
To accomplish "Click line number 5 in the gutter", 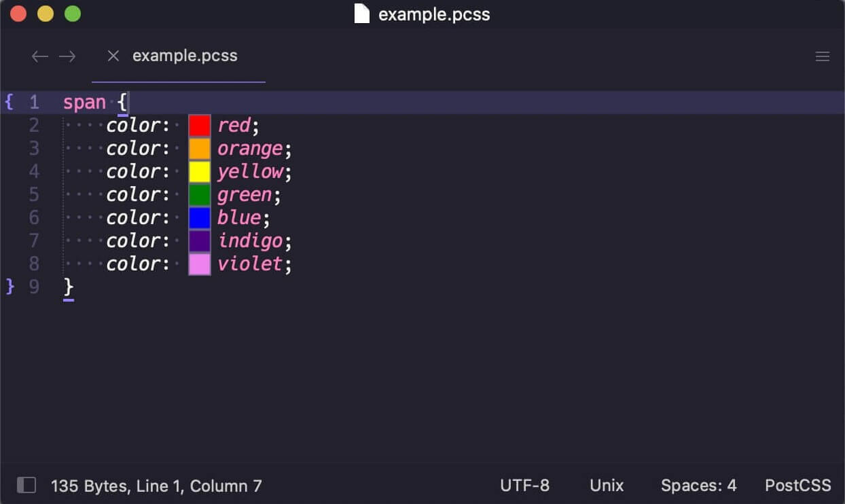I will point(35,194).
